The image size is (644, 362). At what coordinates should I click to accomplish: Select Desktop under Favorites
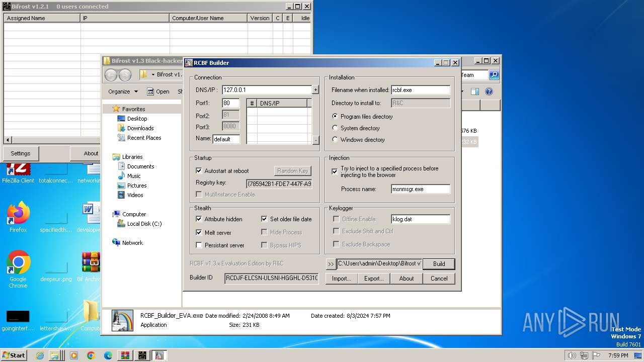click(137, 119)
